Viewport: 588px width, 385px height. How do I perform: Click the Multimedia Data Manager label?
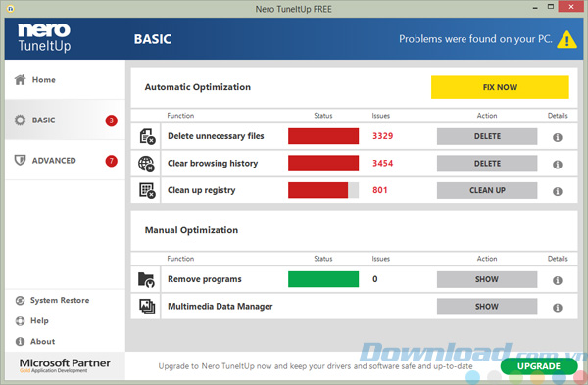click(x=220, y=307)
